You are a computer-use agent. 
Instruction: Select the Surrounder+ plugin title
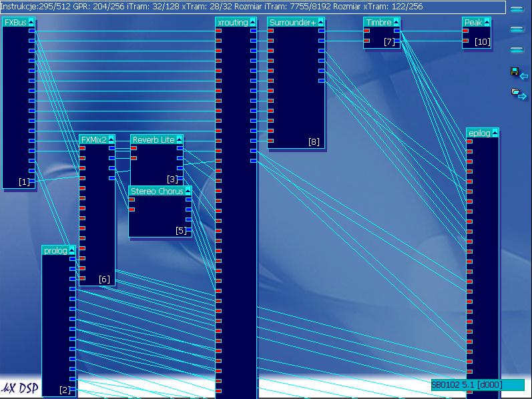click(292, 23)
